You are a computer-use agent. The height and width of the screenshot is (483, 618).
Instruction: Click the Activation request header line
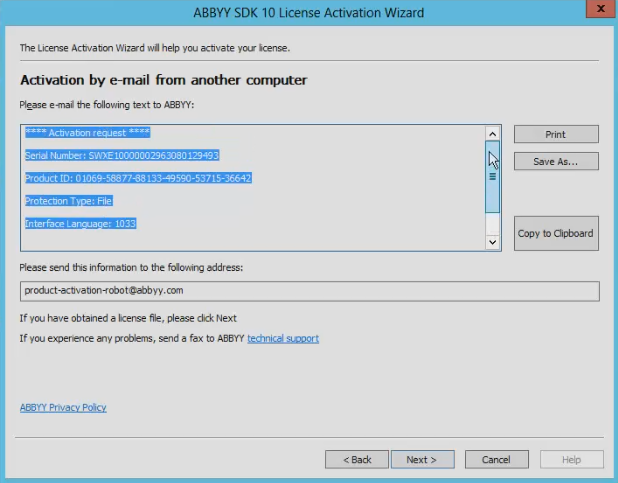87,132
